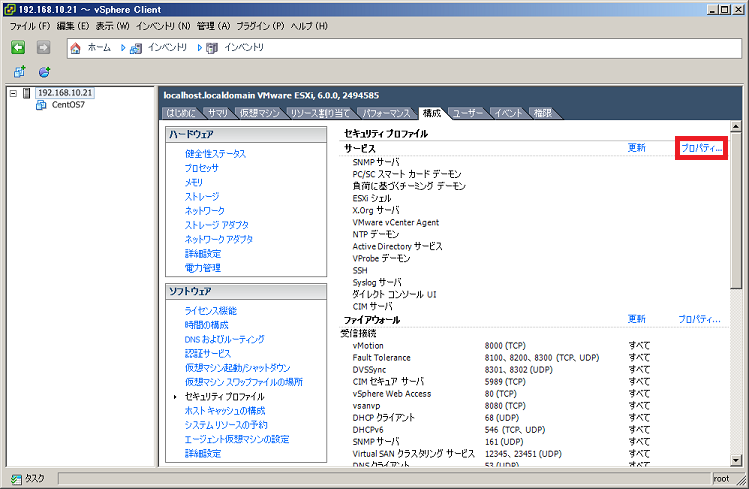Open 詳細設定 under ソフトウェア
Screen dimensions: 749x489
[x=203, y=454]
